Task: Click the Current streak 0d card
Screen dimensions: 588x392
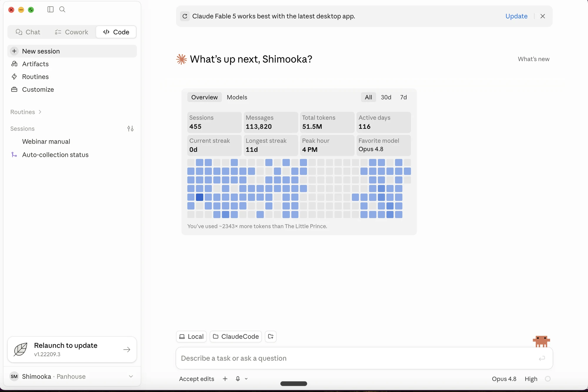Action: (214, 145)
